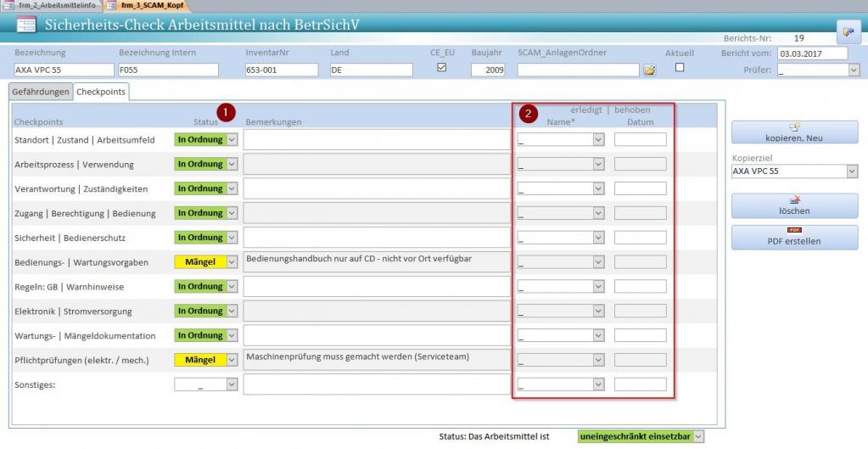Click the Berichts-Nr value 19
Screen dimensions: 868x449
click(x=798, y=39)
